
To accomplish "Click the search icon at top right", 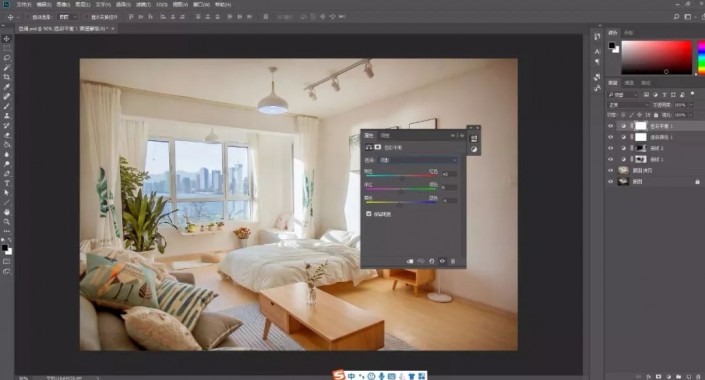I will 676,17.
